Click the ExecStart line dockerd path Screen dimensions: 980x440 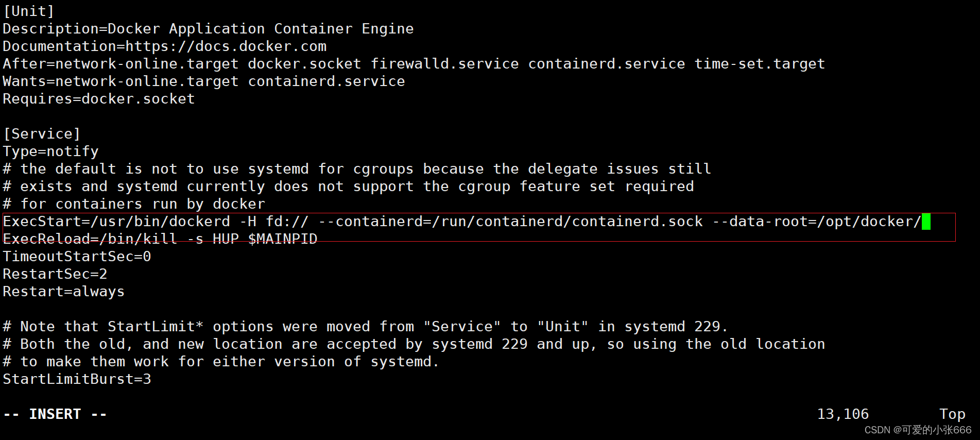pos(160,222)
